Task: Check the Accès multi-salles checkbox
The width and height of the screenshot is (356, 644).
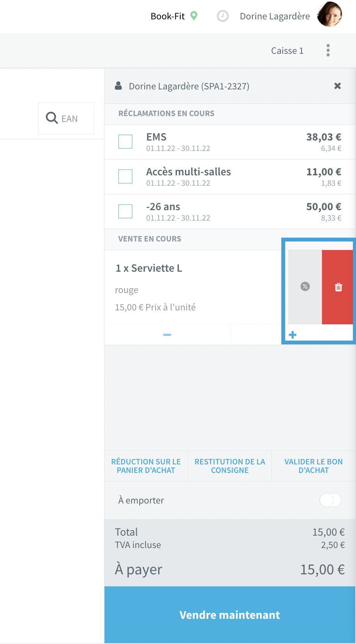Action: point(125,176)
